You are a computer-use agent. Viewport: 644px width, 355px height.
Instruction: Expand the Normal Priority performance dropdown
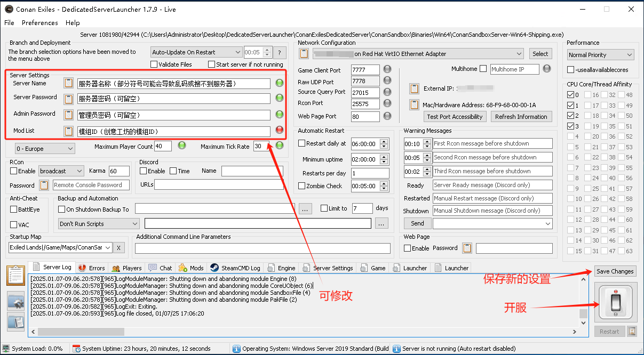click(600, 55)
